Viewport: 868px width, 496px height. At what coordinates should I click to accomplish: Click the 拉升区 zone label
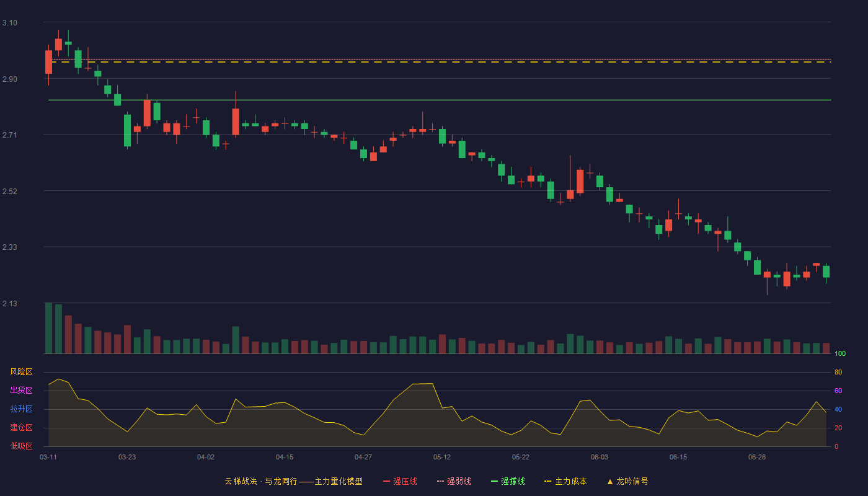(21, 409)
